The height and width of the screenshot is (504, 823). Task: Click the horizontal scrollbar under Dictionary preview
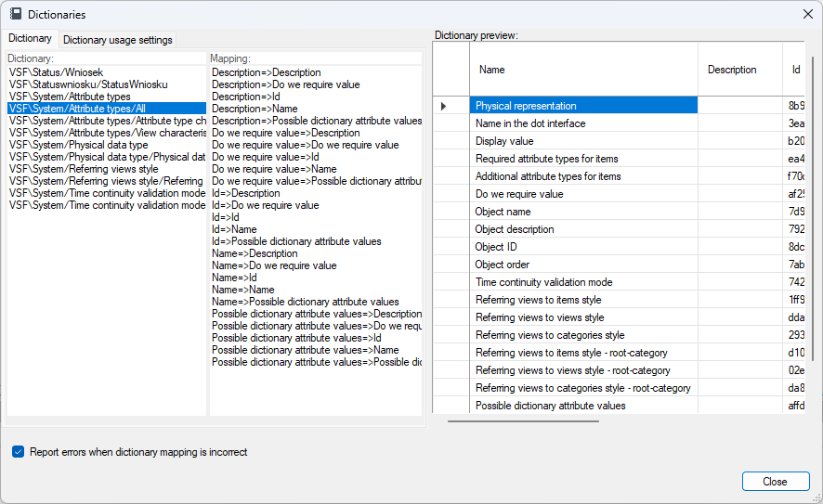click(523, 420)
